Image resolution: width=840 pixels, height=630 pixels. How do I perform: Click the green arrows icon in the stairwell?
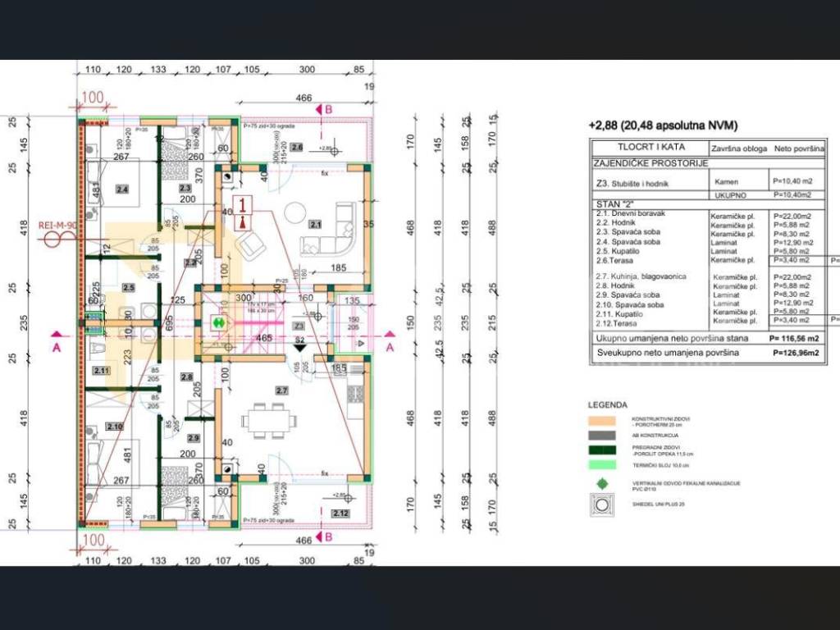point(219,323)
